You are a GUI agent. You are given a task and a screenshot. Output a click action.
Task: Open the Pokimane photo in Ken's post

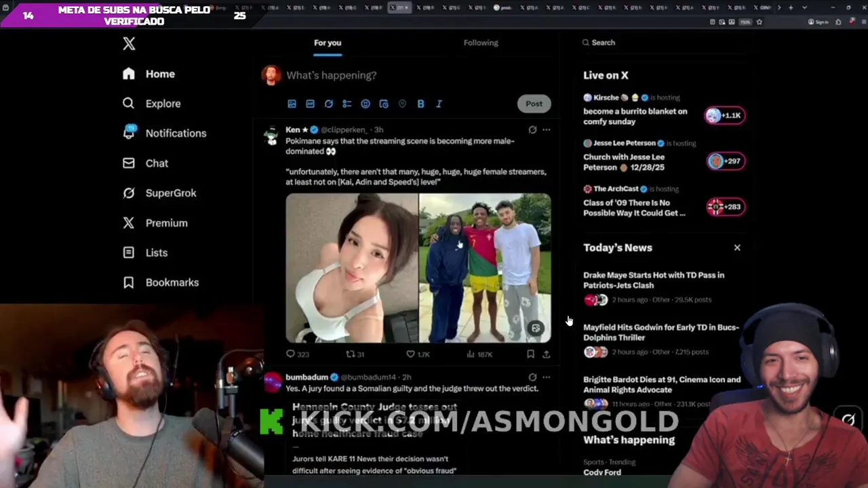click(x=351, y=268)
